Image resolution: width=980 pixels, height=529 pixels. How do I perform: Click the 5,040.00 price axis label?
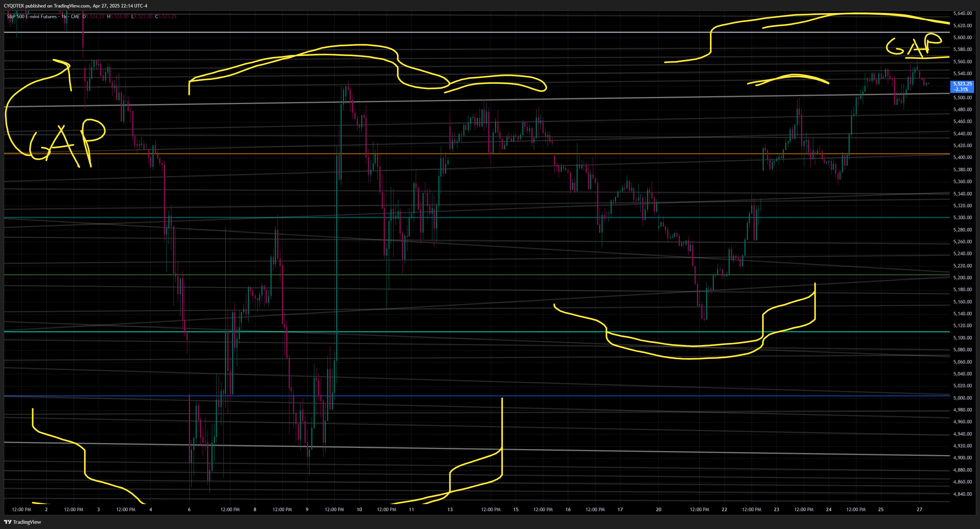point(963,374)
